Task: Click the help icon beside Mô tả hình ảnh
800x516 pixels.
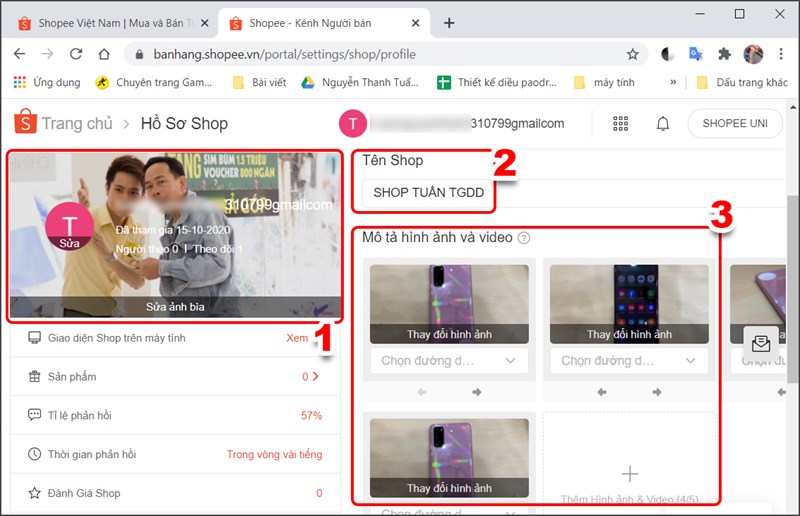Action: 523,238
